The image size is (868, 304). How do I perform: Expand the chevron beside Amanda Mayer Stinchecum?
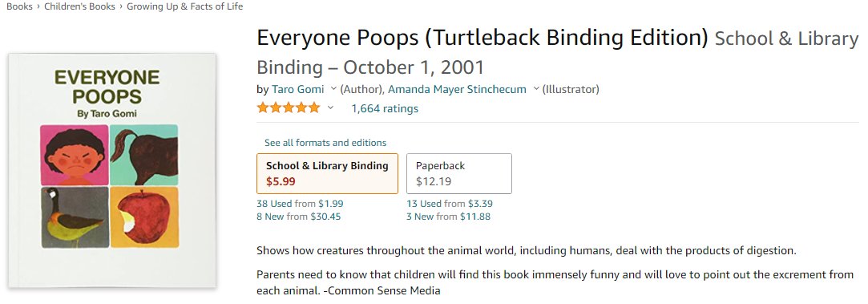coord(536,88)
